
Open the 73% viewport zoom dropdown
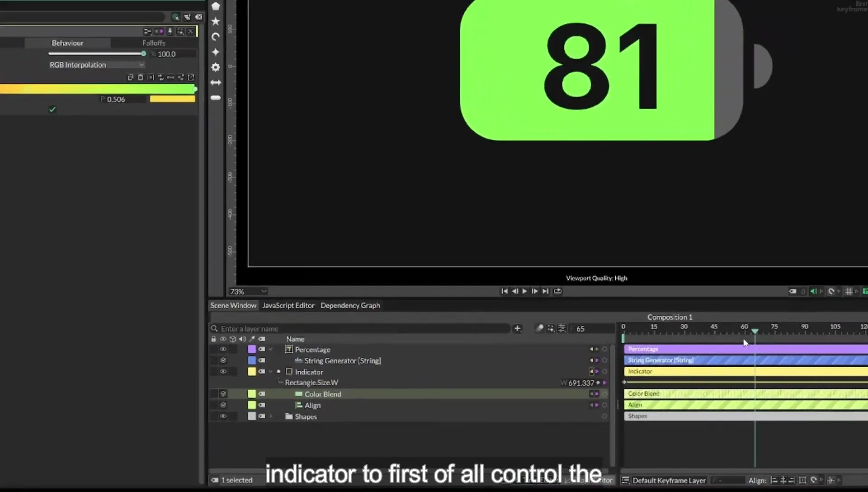point(248,292)
